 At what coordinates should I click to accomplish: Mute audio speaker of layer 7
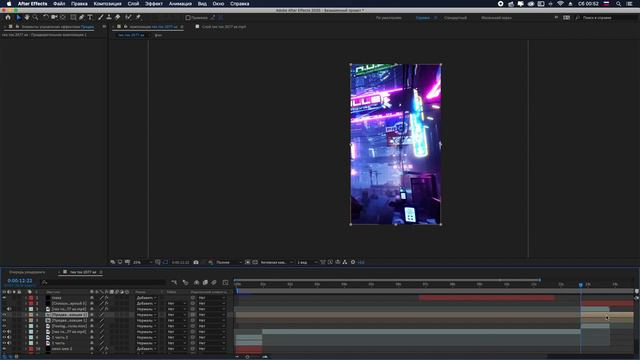point(9,332)
